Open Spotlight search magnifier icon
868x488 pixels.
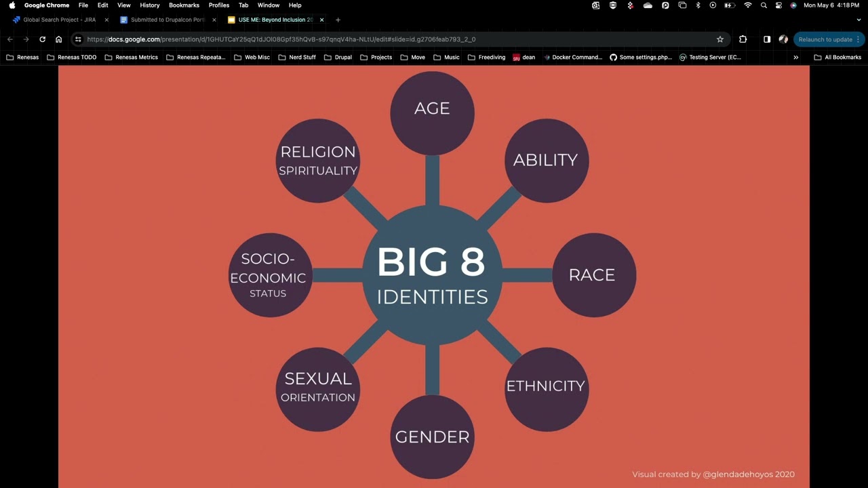pyautogui.click(x=764, y=5)
